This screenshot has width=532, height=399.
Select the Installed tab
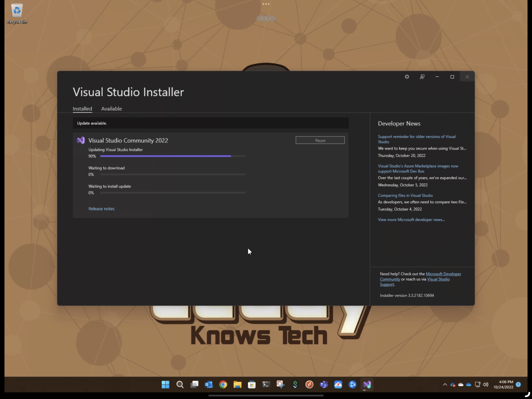82,109
